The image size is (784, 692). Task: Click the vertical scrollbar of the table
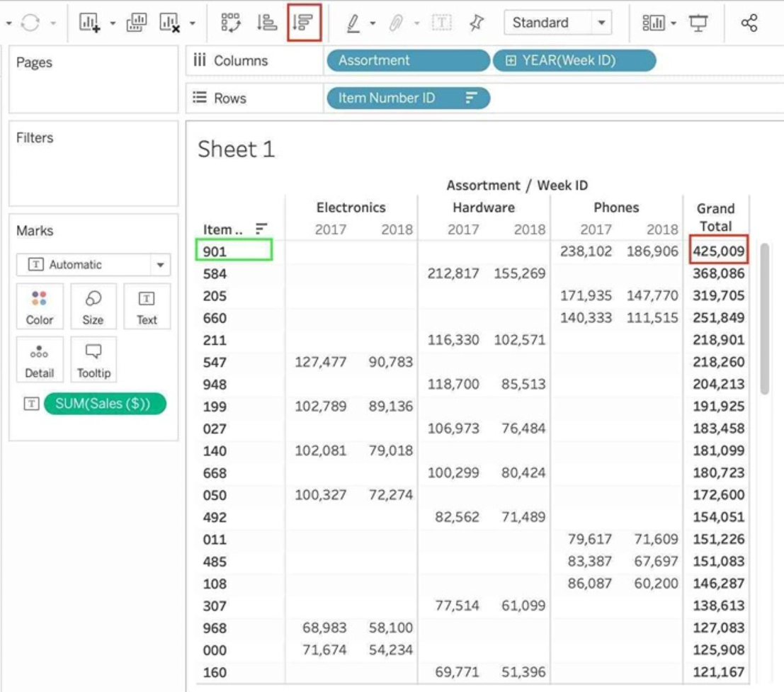tap(764, 319)
